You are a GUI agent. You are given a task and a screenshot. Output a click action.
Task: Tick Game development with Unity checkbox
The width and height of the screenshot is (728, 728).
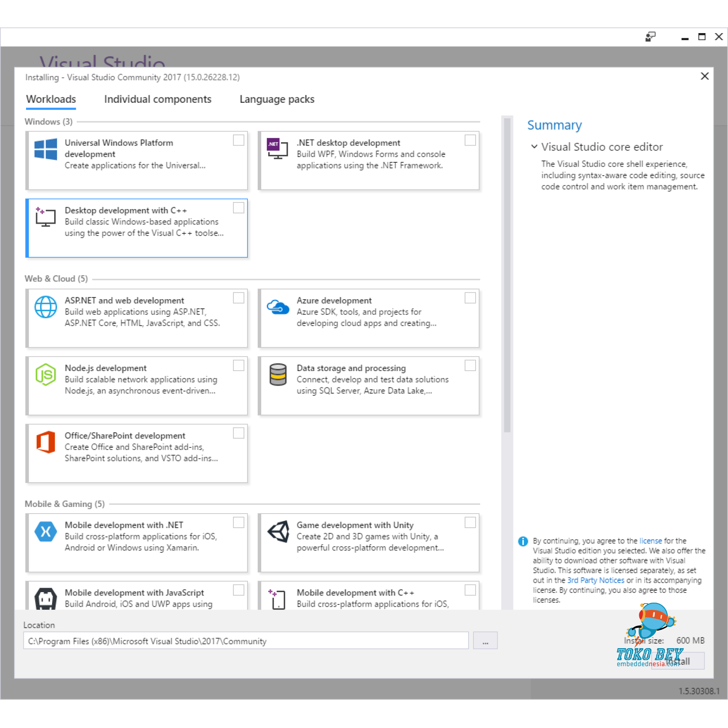tap(470, 523)
